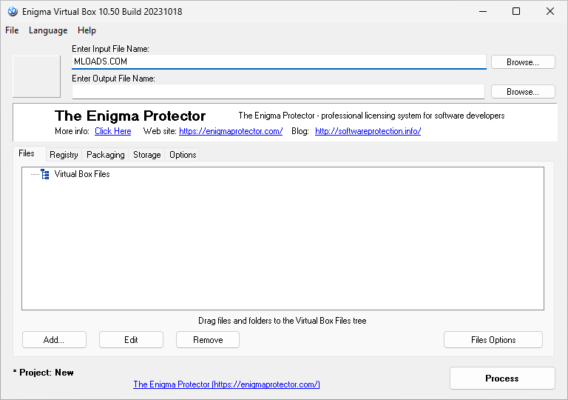Click the Process button
The height and width of the screenshot is (400, 568).
[502, 378]
